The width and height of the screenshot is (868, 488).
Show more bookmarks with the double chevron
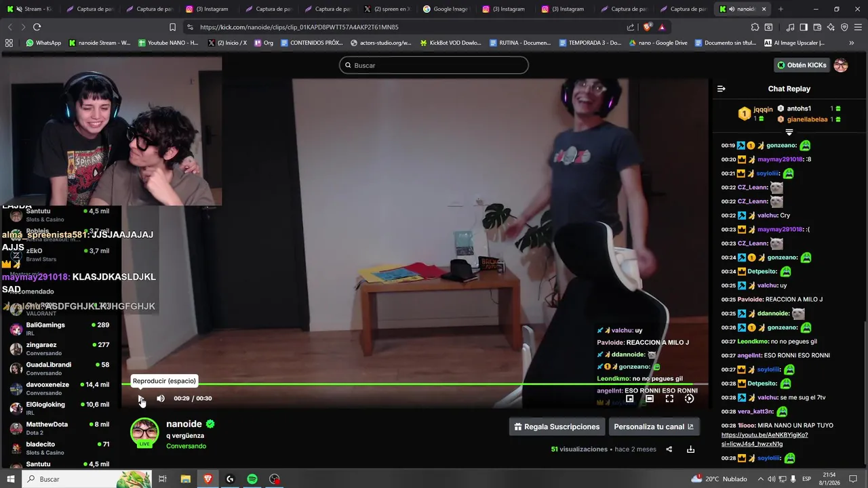[x=852, y=43]
